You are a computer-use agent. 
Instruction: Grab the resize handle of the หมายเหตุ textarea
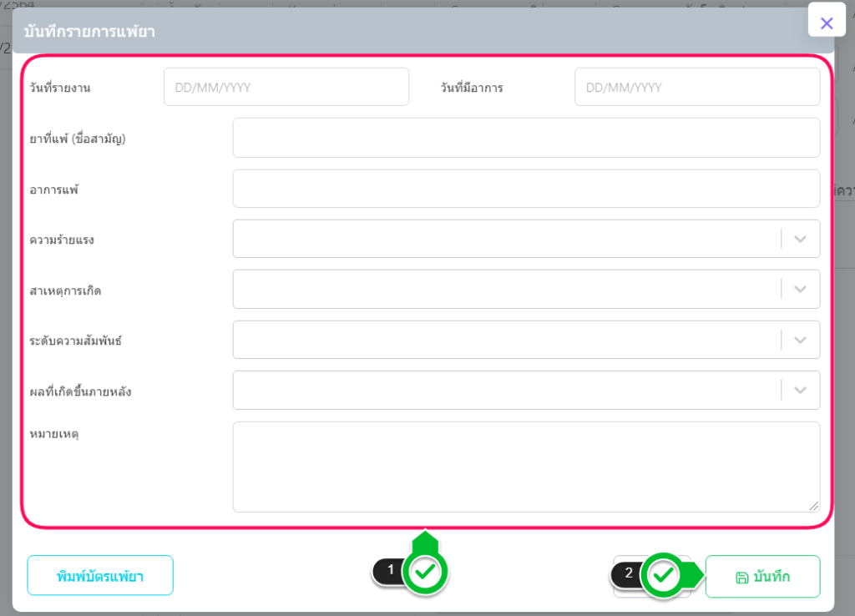coord(814,506)
